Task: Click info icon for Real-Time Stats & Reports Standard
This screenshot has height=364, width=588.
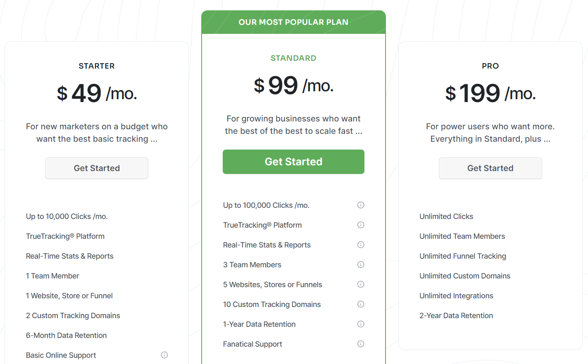Action: coord(361,245)
